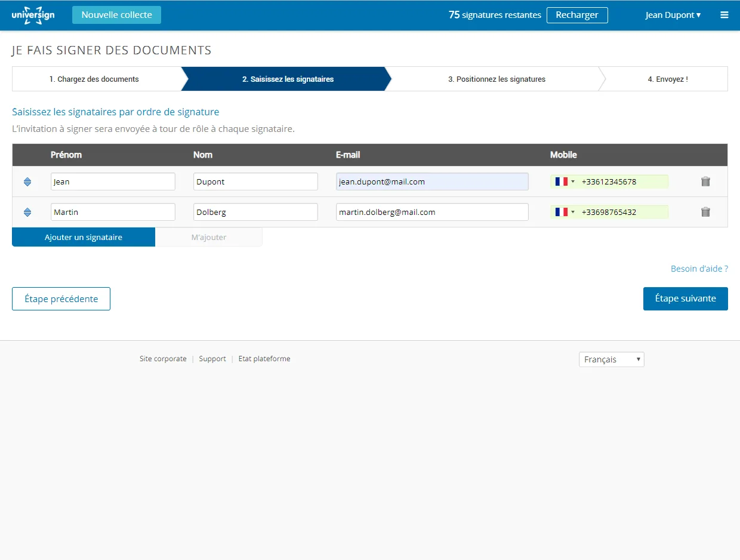Image resolution: width=740 pixels, height=560 pixels.
Task: Focus the Prénom field containing Martin
Action: pyautogui.click(x=113, y=212)
